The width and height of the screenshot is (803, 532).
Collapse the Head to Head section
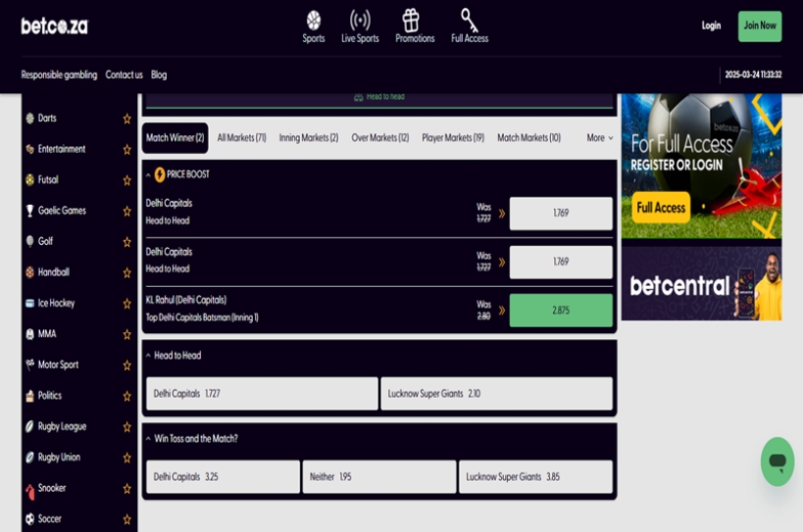pyautogui.click(x=148, y=356)
